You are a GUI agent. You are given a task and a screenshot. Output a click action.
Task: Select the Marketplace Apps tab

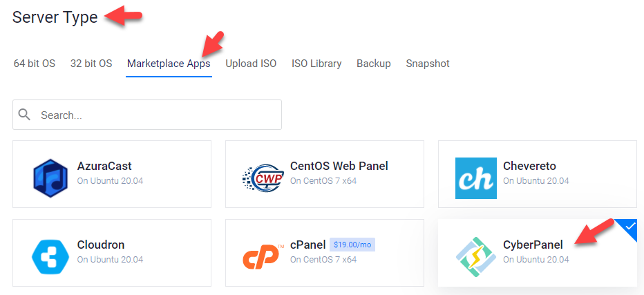pyautogui.click(x=169, y=64)
